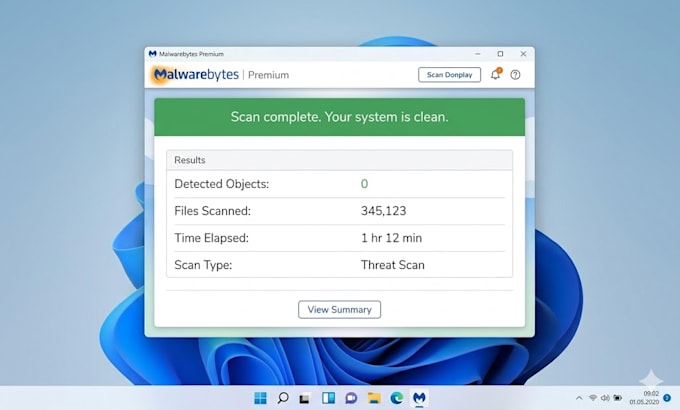The width and height of the screenshot is (680, 410).
Task: Click the View Summary button
Action: pyautogui.click(x=340, y=309)
